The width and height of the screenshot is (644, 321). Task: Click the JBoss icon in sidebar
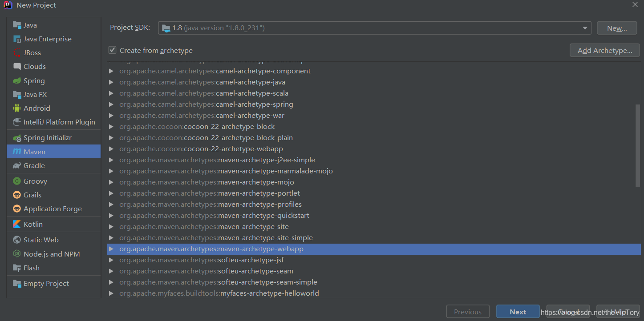17,52
